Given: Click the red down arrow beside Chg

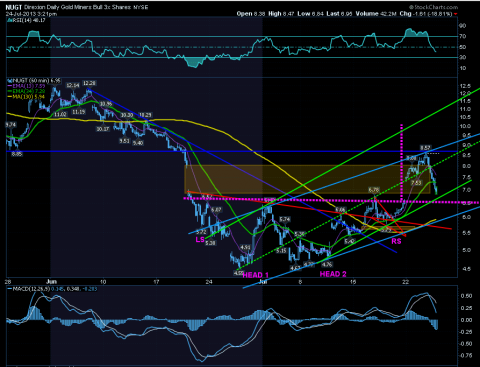Looking at the screenshot, I should 455,14.
